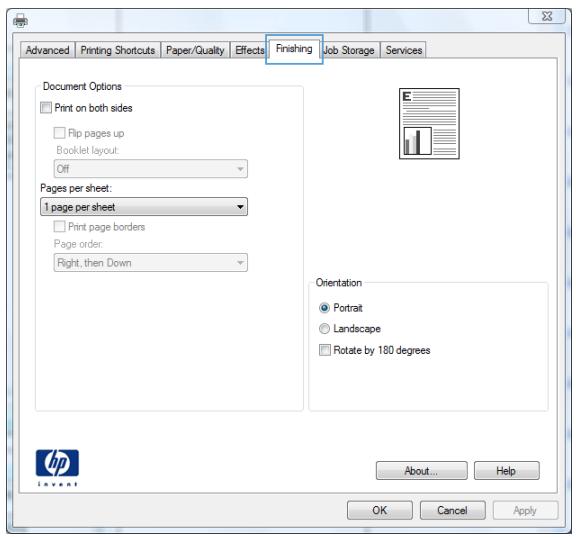This screenshot has height=537, width=576.
Task: Select Portrait orientation
Action: pos(324,307)
